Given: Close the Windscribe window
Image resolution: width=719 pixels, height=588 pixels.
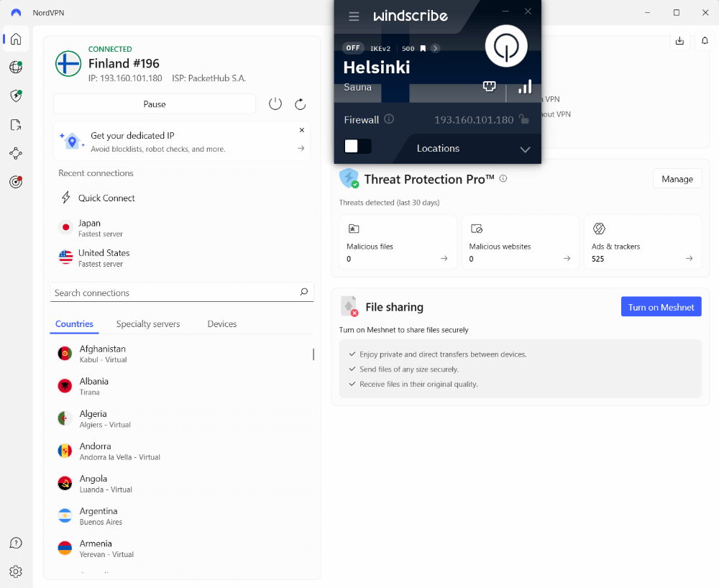Looking at the screenshot, I should 528,11.
